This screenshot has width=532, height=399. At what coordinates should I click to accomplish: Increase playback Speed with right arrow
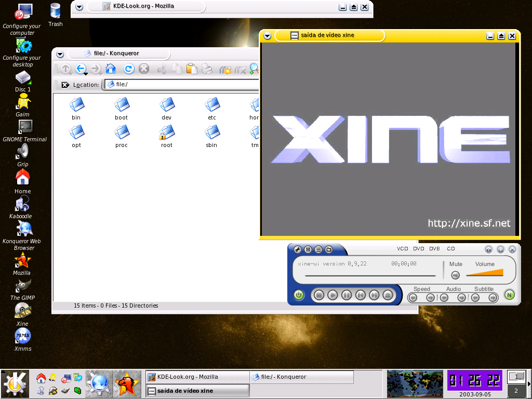[430, 298]
